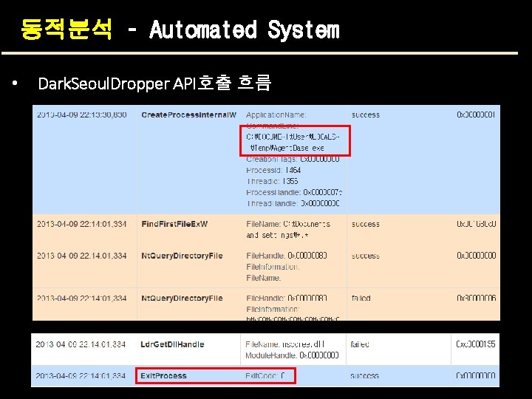Click the 'ThreadId: 1356' argument
Viewport: 532px width, 399px height.
[272, 181]
